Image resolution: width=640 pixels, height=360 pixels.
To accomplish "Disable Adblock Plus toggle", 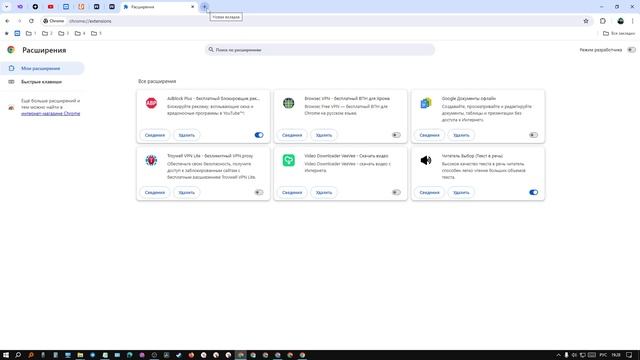I will pyautogui.click(x=259, y=135).
